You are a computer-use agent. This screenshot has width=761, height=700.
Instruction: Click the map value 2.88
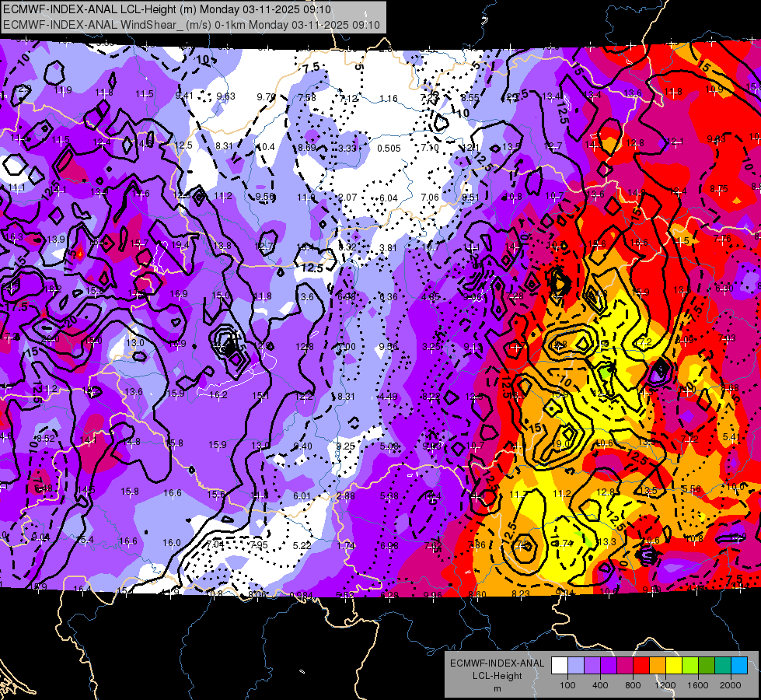point(346,496)
